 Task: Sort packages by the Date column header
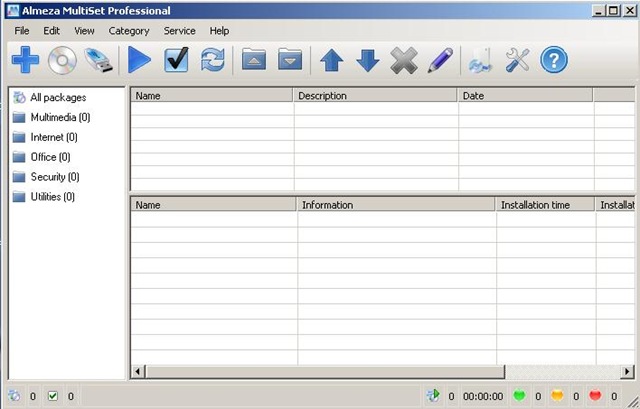(525, 96)
